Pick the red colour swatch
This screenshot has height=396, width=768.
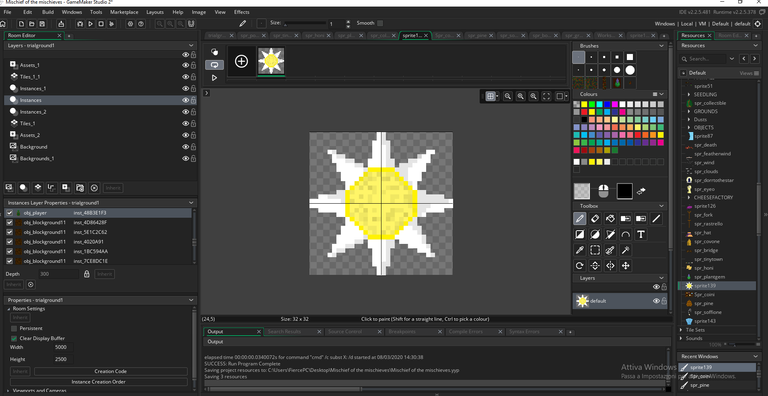584,112
